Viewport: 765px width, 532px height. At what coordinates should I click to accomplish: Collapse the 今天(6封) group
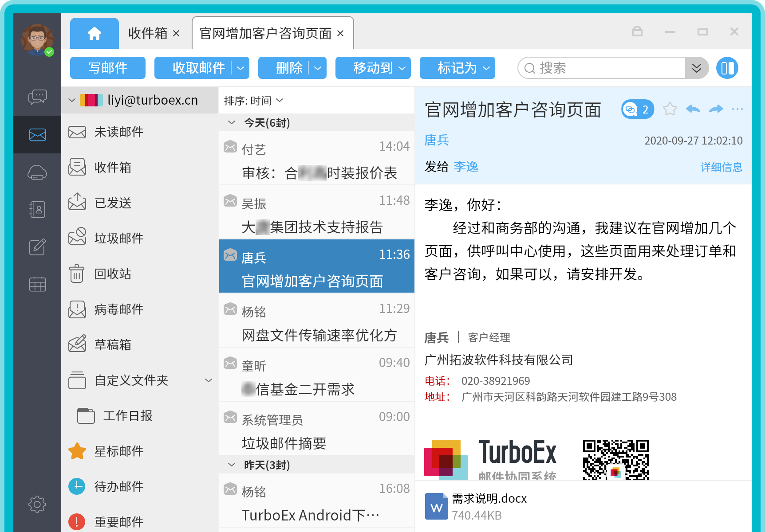232,122
